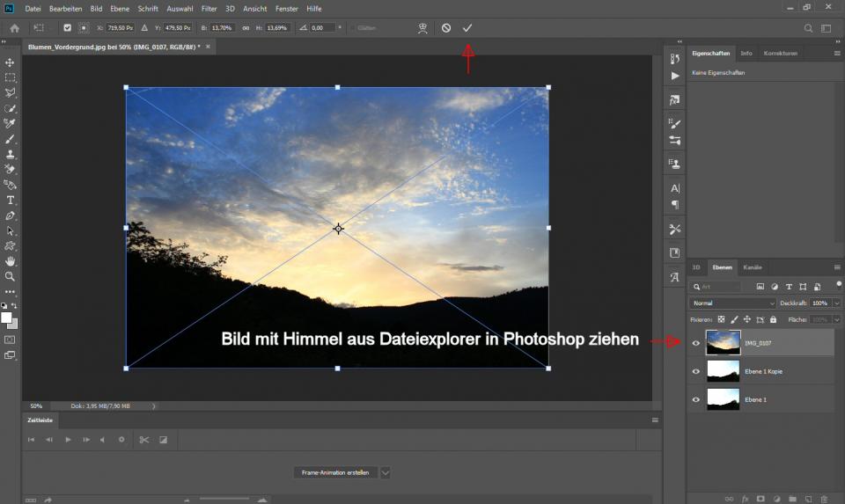The image size is (845, 504).
Task: Click the Frame-Animation erstellen button
Action: 335,472
